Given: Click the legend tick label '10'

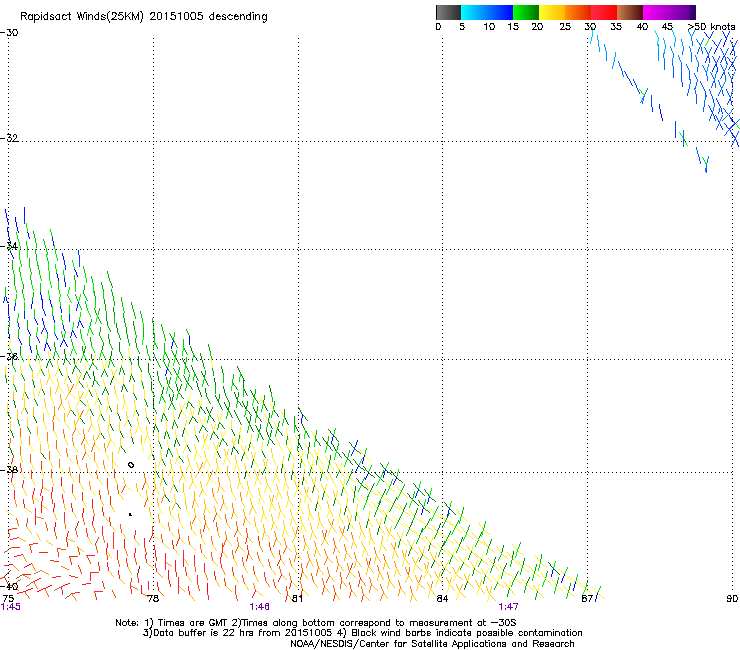Looking at the screenshot, I should click(x=489, y=27).
